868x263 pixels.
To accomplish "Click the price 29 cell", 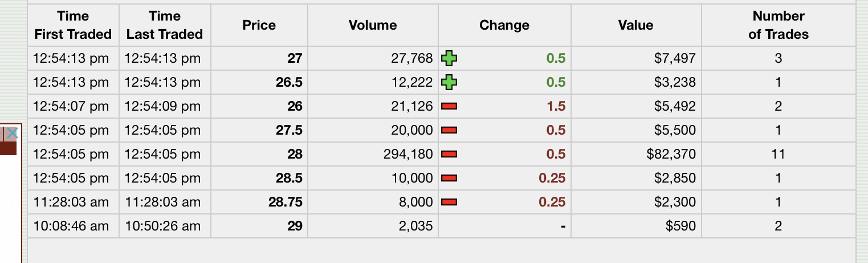I will 259,226.
